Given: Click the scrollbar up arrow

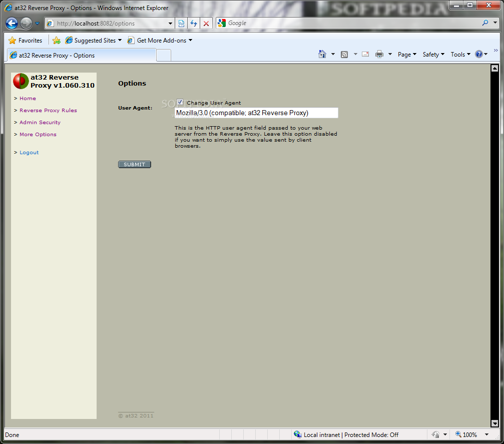Looking at the screenshot, I should click(494, 68).
